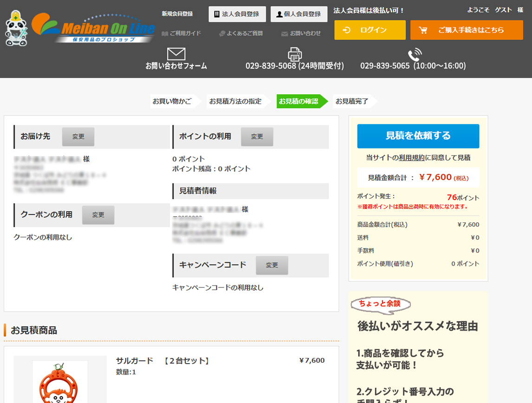This screenshot has width=532, height=403.
Task: Register as 法人会員 corporate member
Action: [x=237, y=14]
